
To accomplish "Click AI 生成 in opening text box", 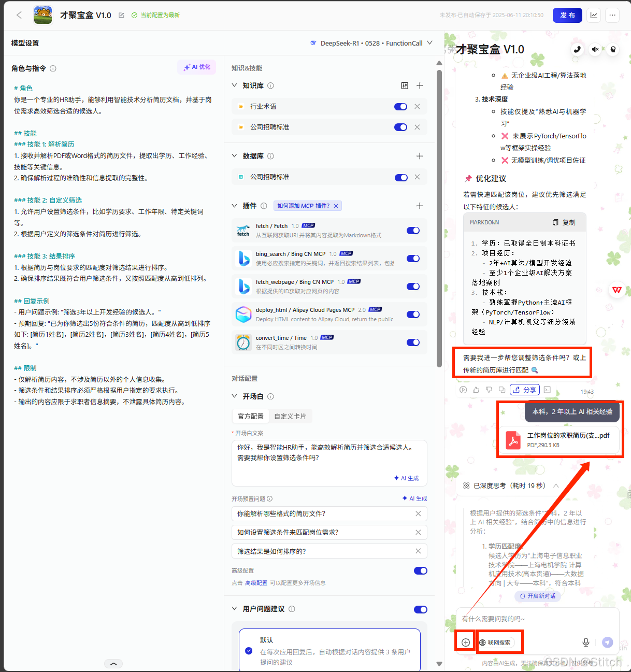I will click(x=406, y=478).
